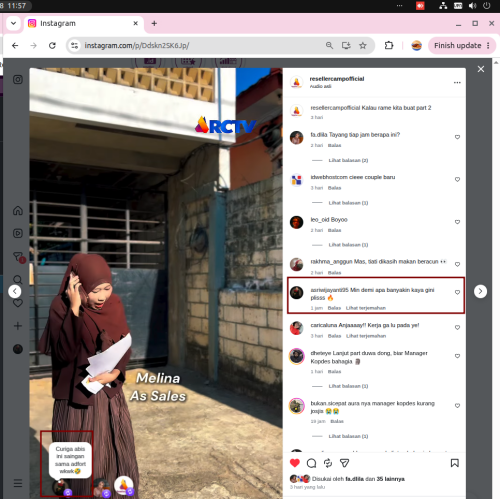Go to the next post arrow
The height and width of the screenshot is (499, 500).
[x=480, y=291]
